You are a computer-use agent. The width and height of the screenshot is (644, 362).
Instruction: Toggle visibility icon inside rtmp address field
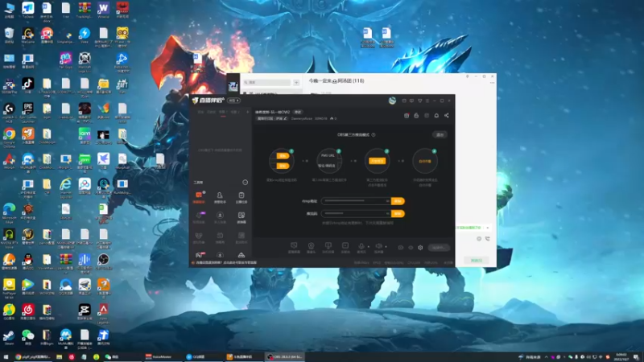pyautogui.click(x=387, y=201)
